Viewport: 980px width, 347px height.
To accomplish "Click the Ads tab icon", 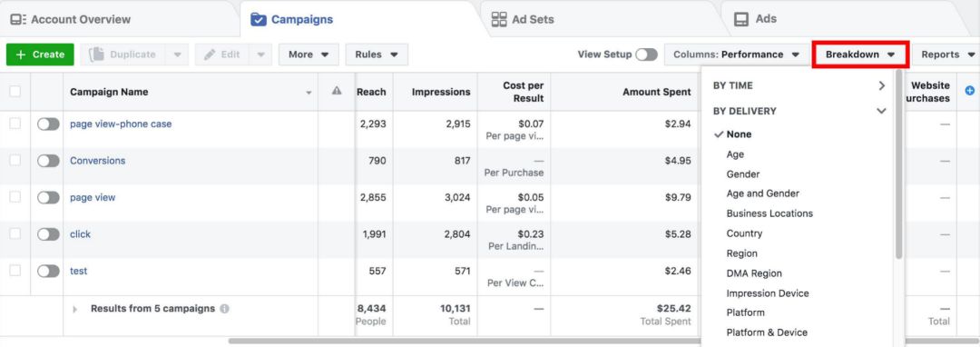I will (x=741, y=19).
